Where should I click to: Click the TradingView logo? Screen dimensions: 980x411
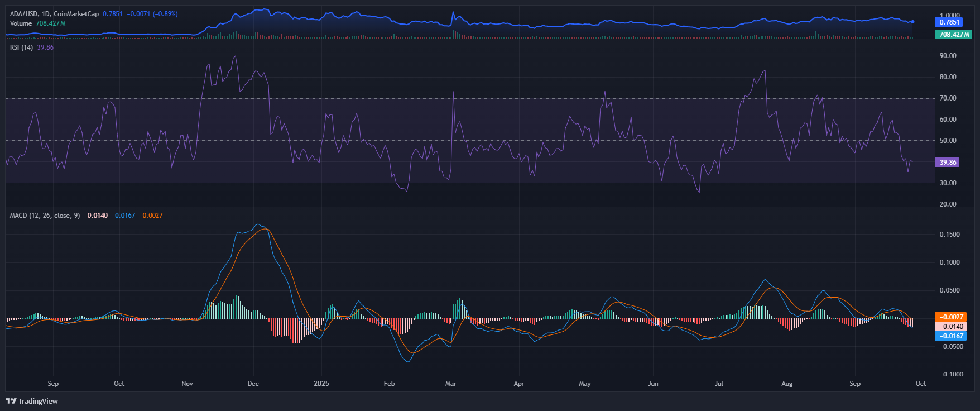pos(32,401)
